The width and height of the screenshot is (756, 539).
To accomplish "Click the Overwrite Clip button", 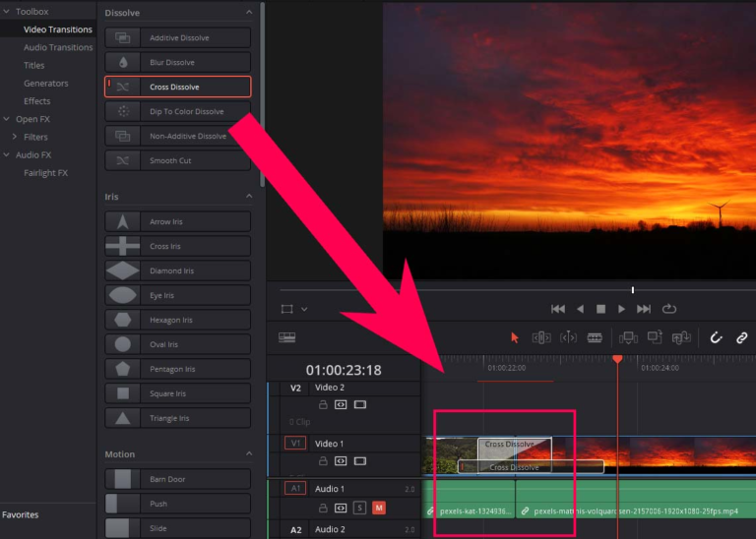I will [655, 337].
